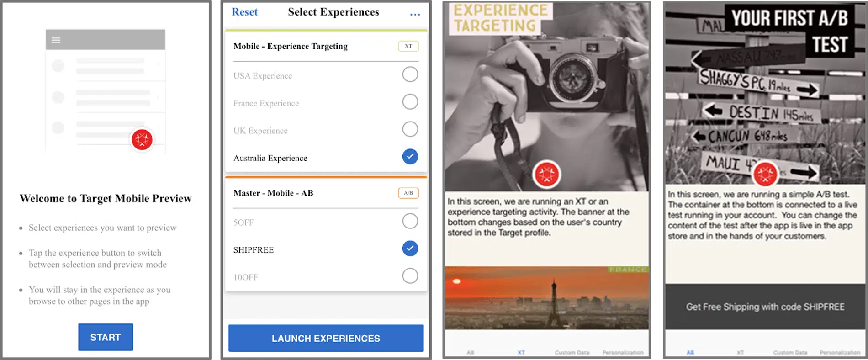This screenshot has width=868, height=360.
Task: Open AB tab in Experience Targeting screen
Action: click(x=471, y=352)
